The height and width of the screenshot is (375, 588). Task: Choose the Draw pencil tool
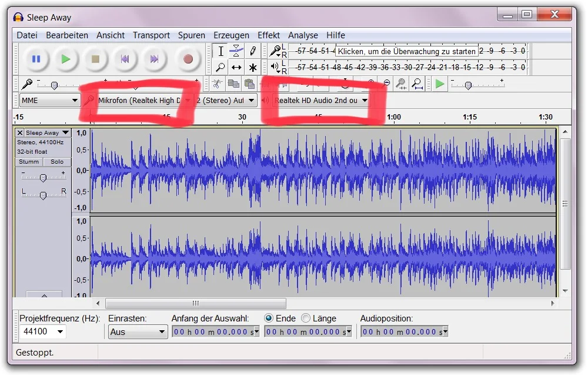(253, 51)
